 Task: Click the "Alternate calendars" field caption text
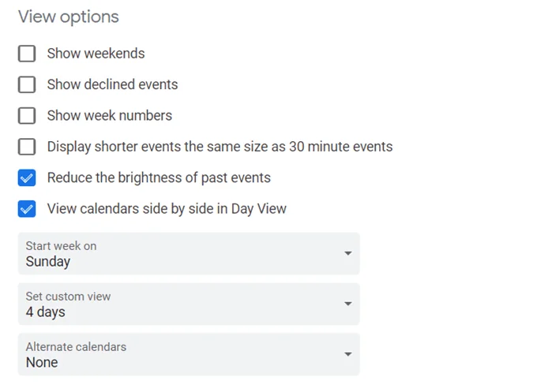tap(76, 347)
